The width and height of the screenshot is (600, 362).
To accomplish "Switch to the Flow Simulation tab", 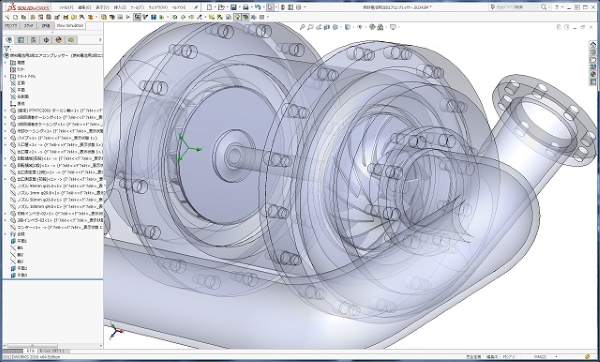I will (70, 26).
